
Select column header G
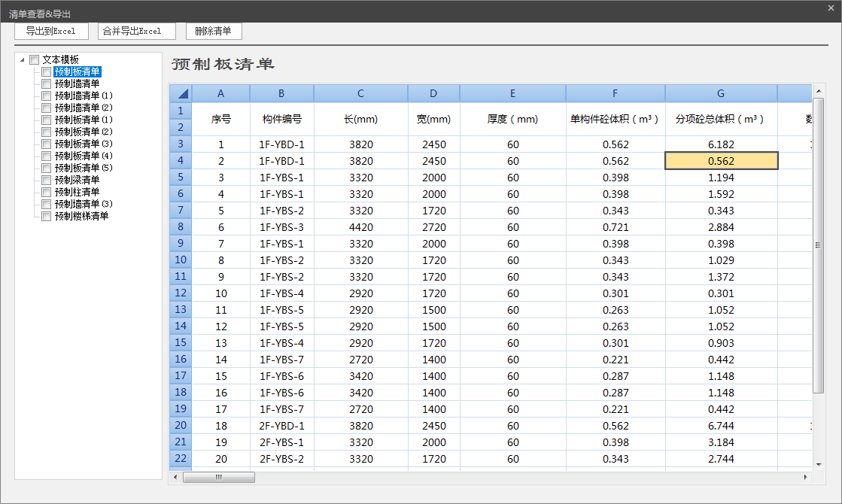tap(721, 93)
